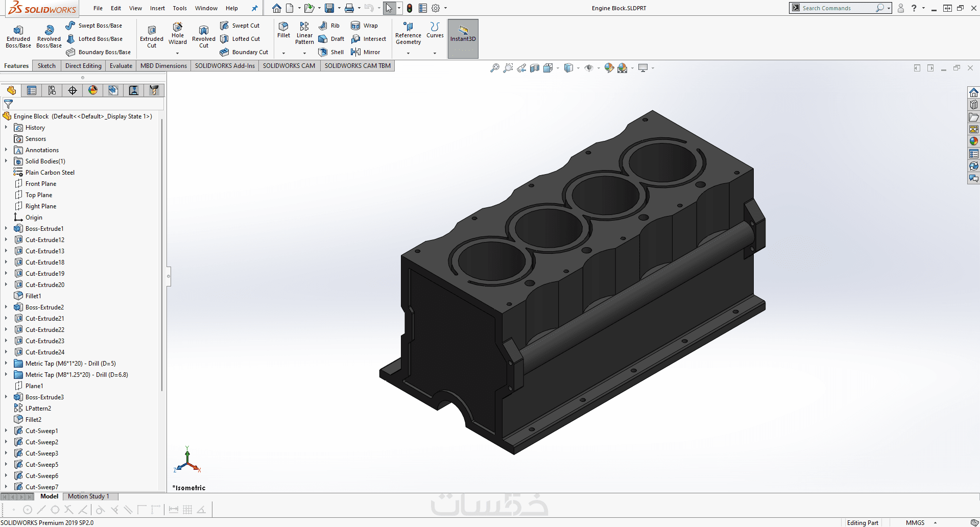Select the Lofted Cut tool
The image size is (980, 527).
tap(240, 39)
